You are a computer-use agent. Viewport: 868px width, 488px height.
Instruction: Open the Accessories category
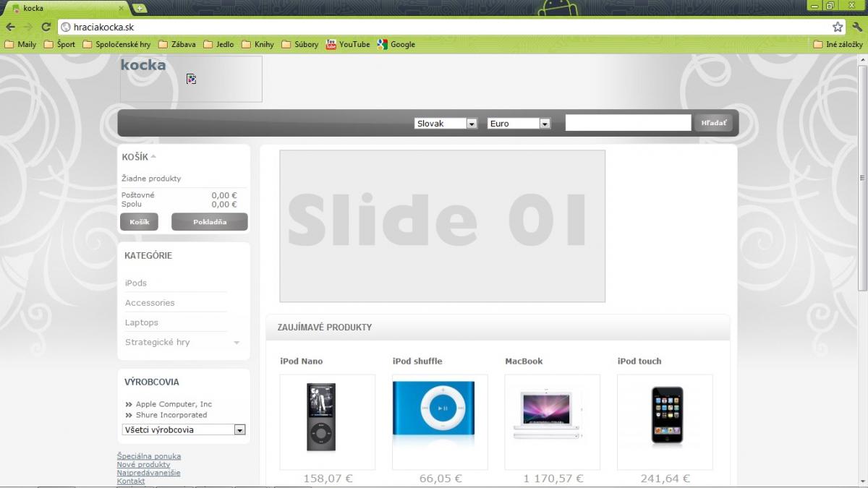[x=150, y=303]
